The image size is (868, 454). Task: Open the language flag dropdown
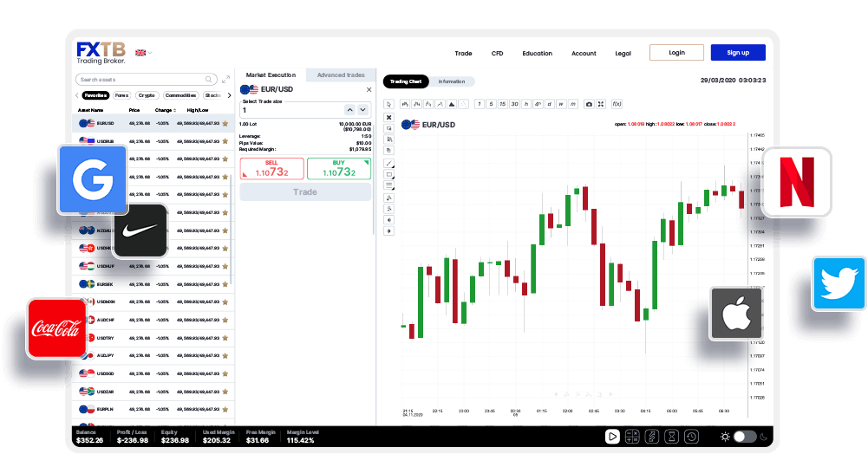point(143,53)
